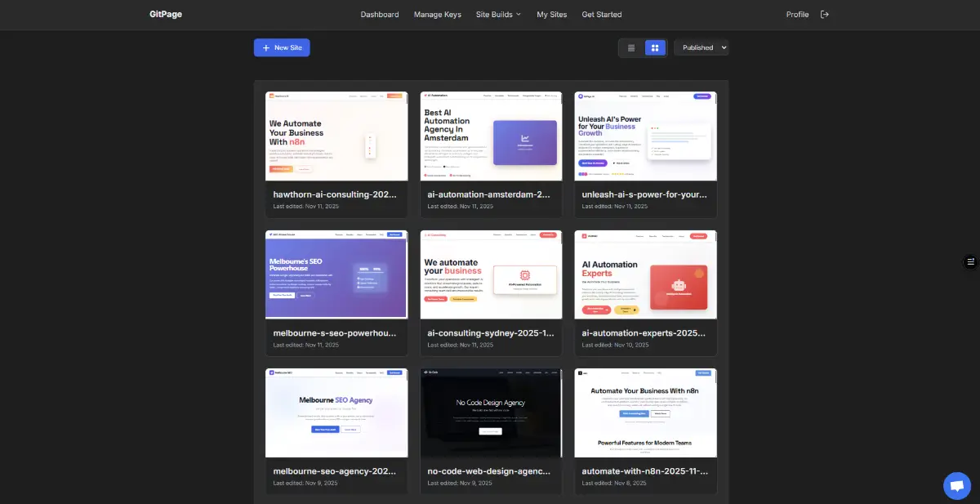
Task: Expand the Site Builds menu
Action: [498, 14]
